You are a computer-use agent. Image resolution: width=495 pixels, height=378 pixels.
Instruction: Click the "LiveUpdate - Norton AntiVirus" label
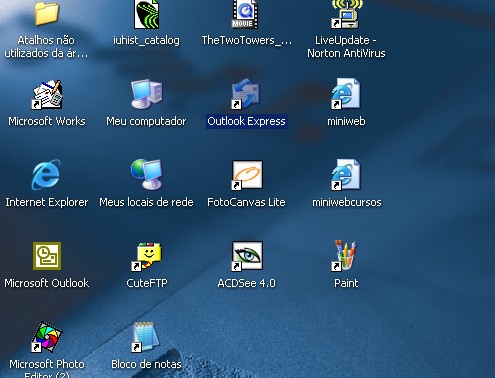346,47
